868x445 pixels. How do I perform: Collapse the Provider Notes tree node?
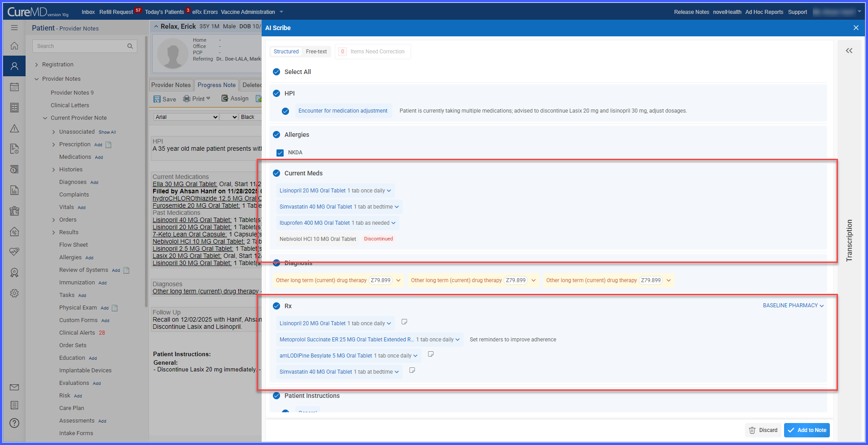[37, 79]
